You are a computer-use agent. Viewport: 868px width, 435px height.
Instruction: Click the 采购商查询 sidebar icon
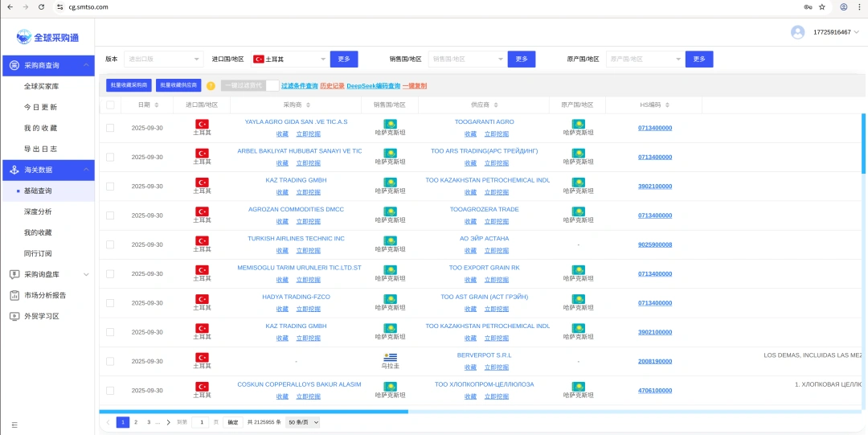pyautogui.click(x=15, y=65)
